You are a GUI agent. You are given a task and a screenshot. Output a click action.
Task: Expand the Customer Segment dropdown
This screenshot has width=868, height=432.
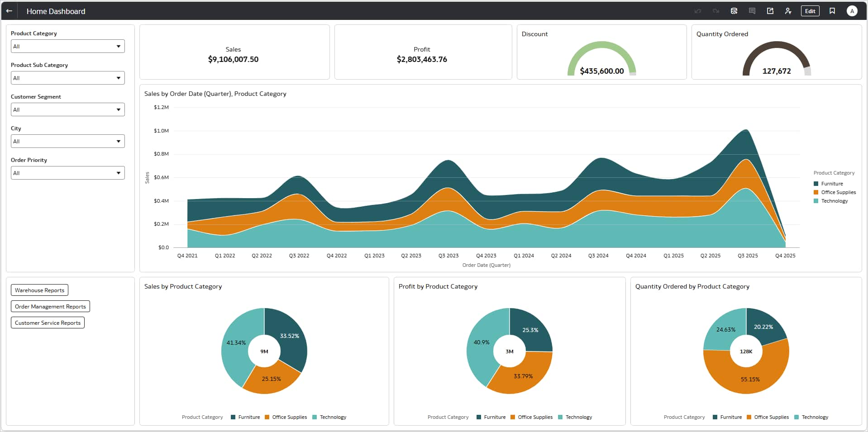point(68,109)
